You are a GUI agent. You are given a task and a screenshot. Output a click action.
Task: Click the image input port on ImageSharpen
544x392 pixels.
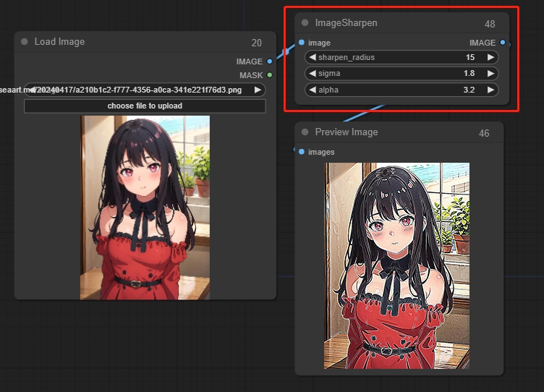(x=302, y=43)
